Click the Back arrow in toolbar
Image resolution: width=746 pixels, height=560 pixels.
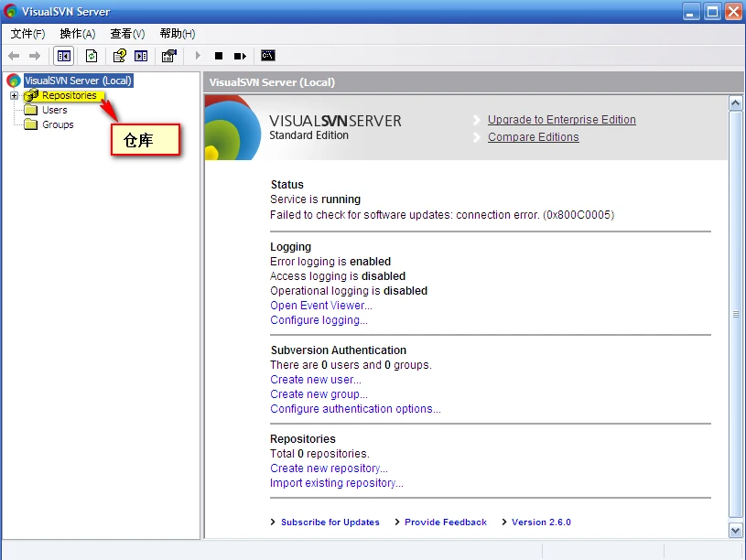pos(14,56)
